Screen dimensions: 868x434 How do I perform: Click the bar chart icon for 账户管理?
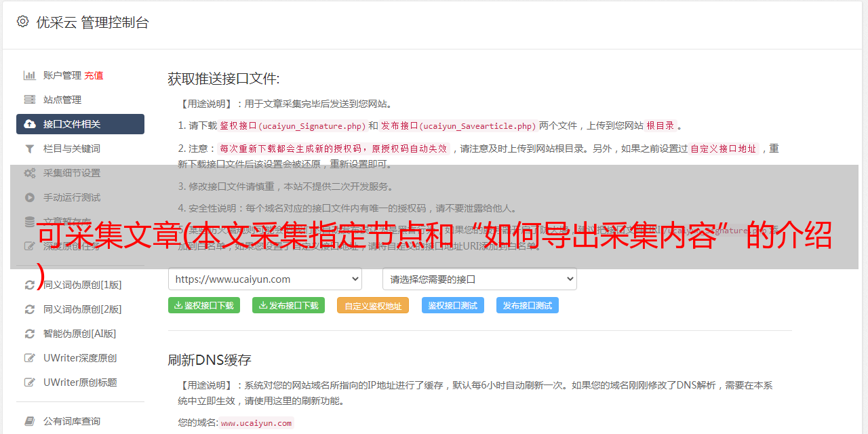click(30, 75)
